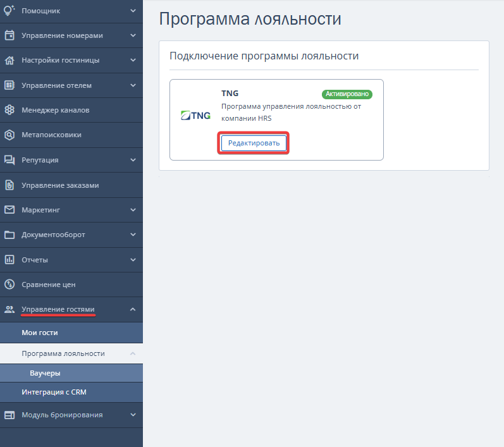This screenshot has height=447, width=504.
Task: Click the Управление гостями menu label
Action: click(58, 309)
